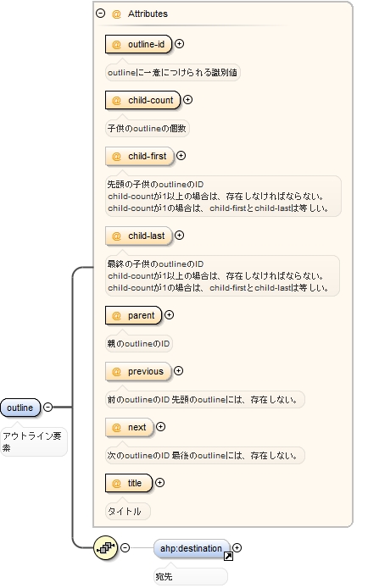
Task: Expand the child-count attribute
Action: pos(188,100)
